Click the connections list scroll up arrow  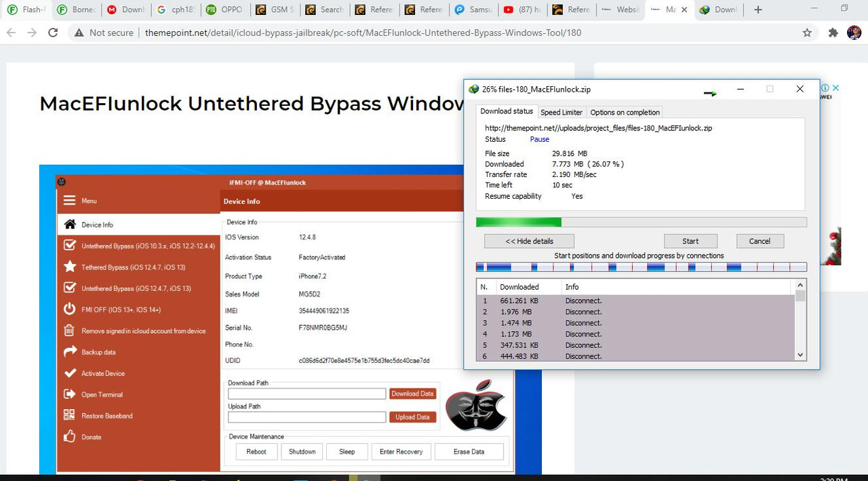[x=800, y=286]
